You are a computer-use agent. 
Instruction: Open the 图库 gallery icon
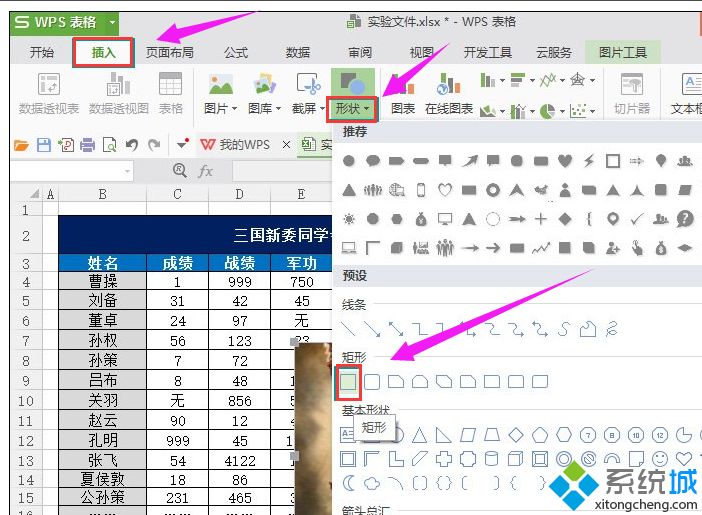(265, 85)
